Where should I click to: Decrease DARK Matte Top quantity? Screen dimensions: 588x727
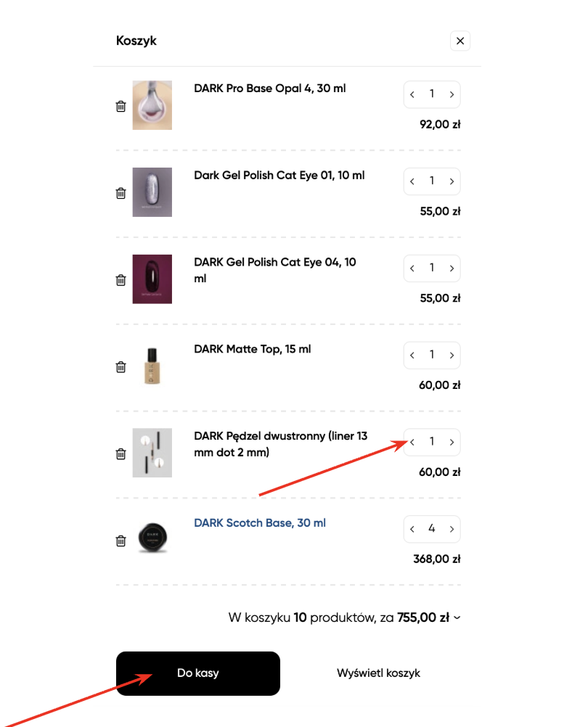click(x=412, y=356)
